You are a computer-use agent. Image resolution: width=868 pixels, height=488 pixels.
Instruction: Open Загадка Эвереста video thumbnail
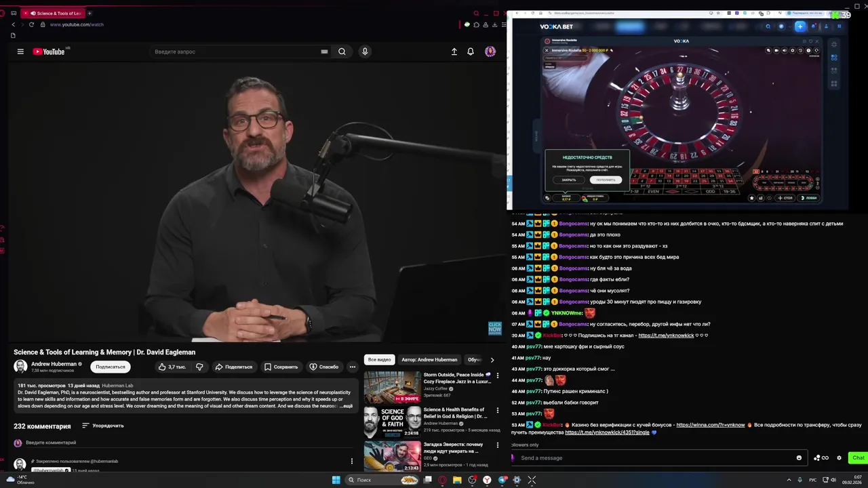tap(392, 457)
